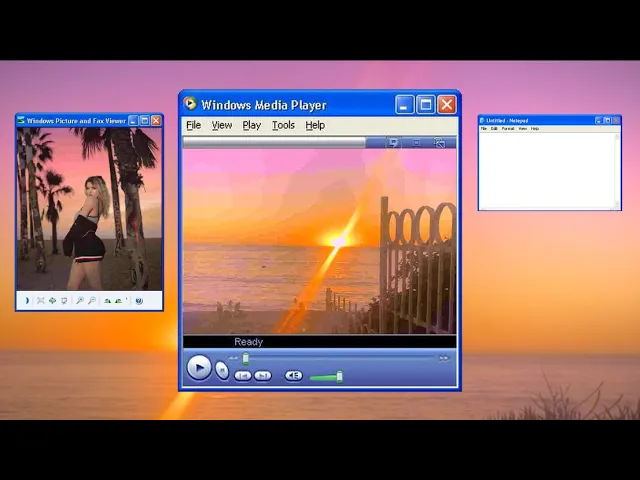Maximize the Untitled - Notepad window
The image size is (640, 480).
pos(608,120)
